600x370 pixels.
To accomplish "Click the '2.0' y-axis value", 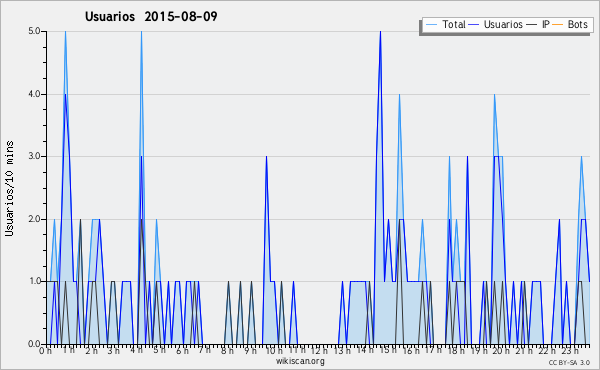I will click(34, 219).
